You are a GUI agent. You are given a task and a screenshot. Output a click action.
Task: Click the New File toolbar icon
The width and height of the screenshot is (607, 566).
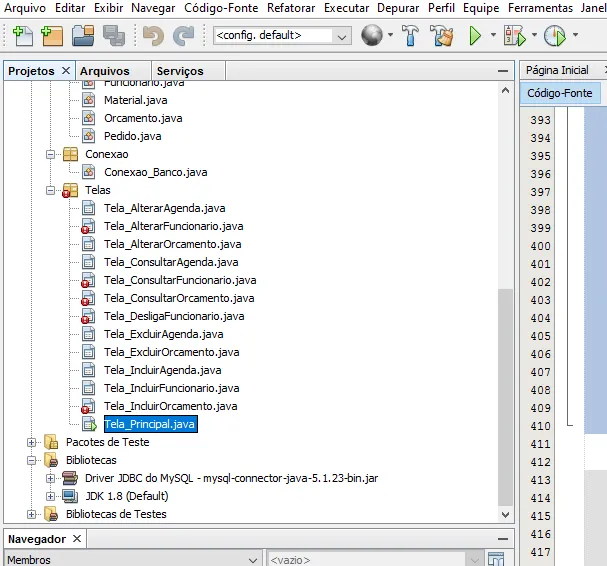click(23, 36)
